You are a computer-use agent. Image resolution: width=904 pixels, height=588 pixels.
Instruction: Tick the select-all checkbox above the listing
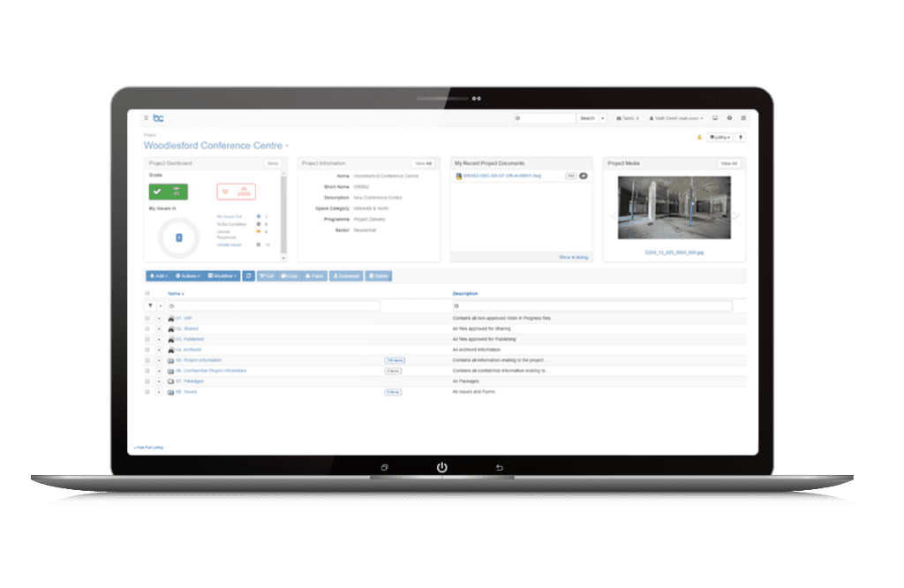click(147, 293)
